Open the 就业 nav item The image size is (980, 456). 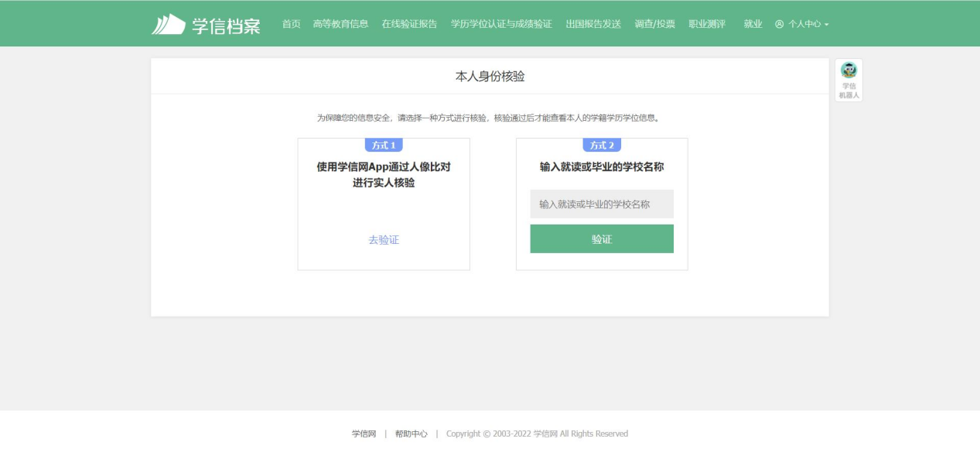pos(753,24)
